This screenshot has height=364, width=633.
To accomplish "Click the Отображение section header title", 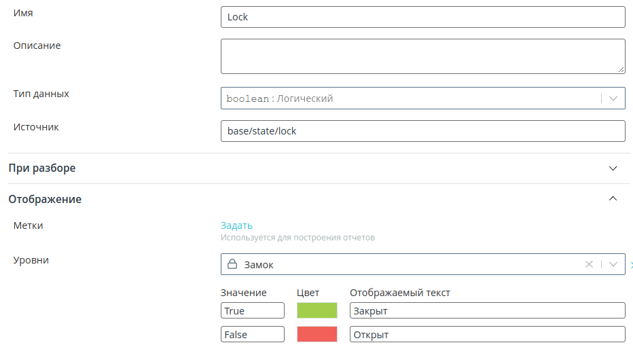I will (x=45, y=199).
